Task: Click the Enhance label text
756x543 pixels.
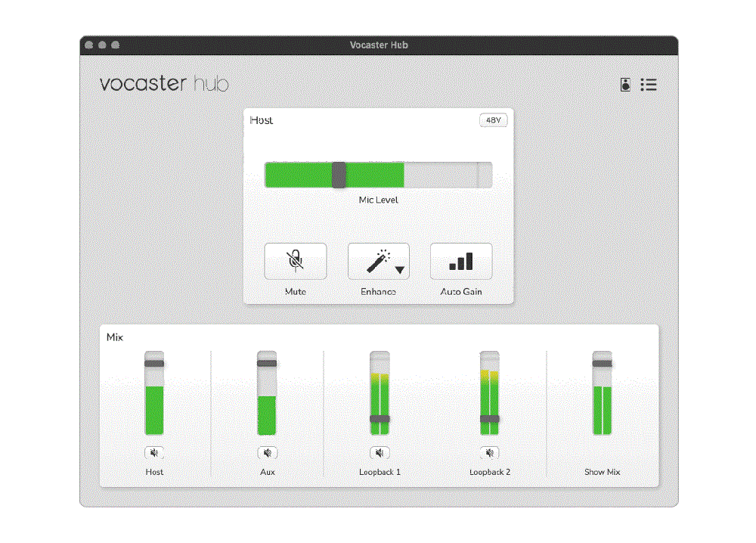Action: click(x=379, y=291)
